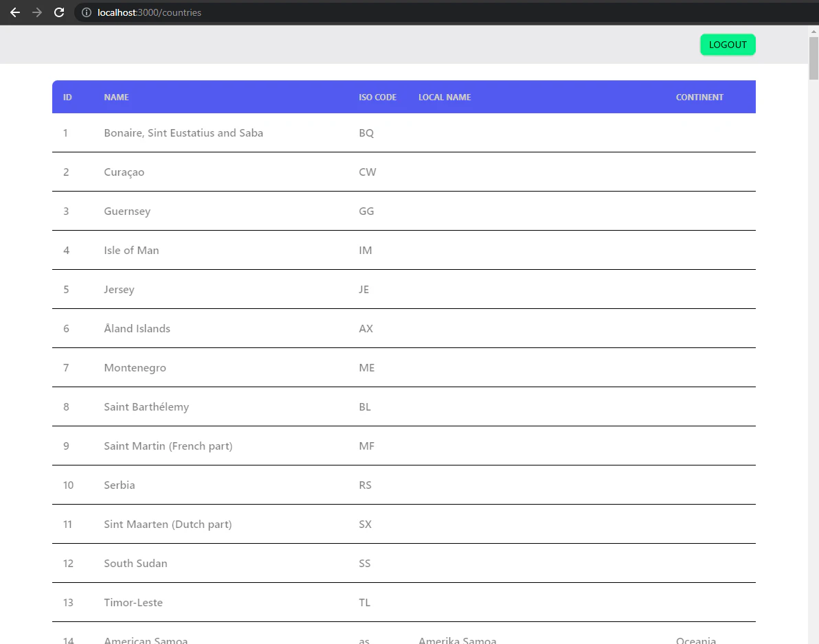Select the row for Curaçao
Viewport: 819px width, 644px height.
[x=275, y=172]
